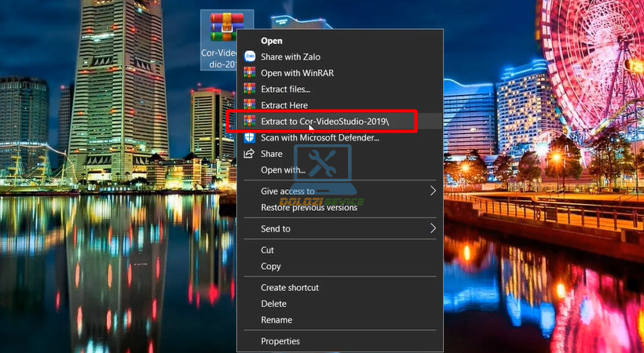The width and height of the screenshot is (644, 353).
Task: Expand the Give access to submenu arrow
Action: [433, 191]
